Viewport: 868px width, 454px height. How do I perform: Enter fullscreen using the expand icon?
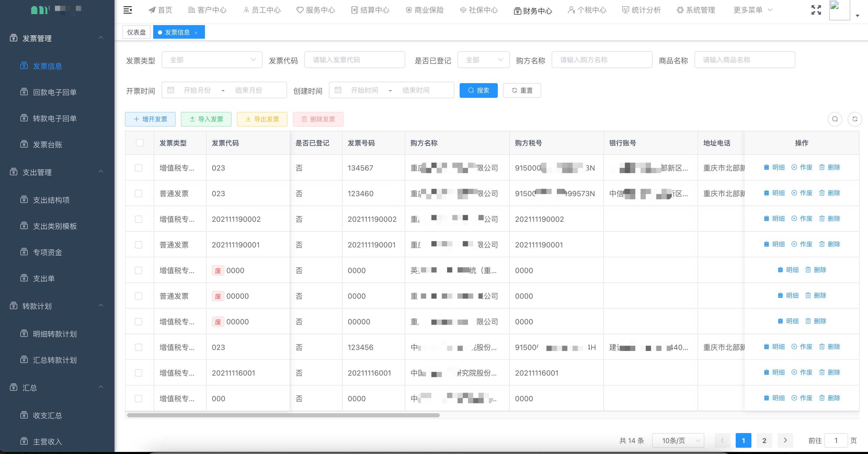816,10
